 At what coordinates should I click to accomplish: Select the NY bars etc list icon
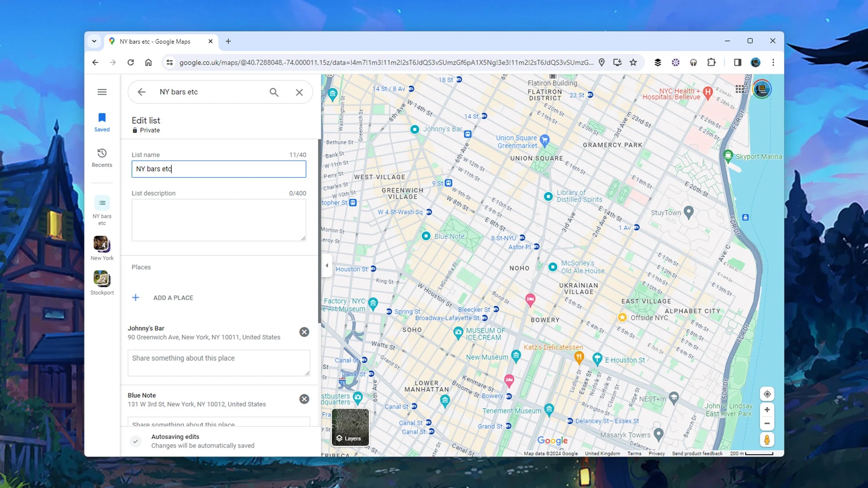102,203
